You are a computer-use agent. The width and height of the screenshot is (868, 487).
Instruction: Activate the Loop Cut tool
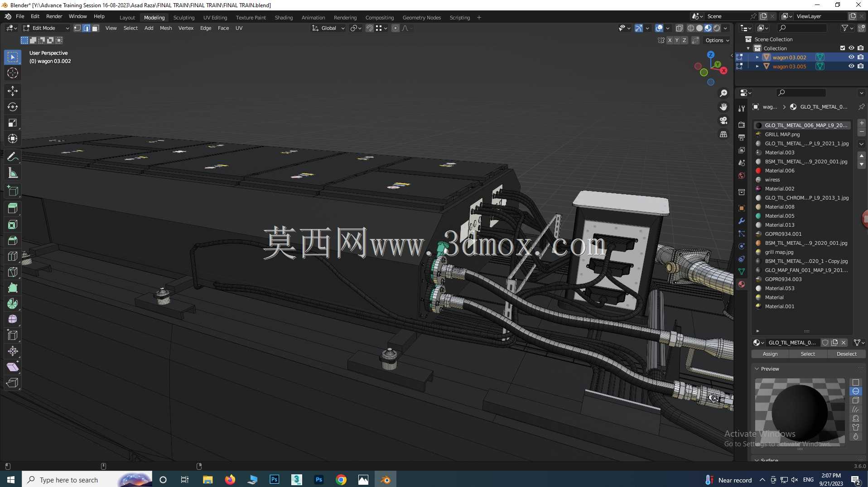(x=13, y=256)
